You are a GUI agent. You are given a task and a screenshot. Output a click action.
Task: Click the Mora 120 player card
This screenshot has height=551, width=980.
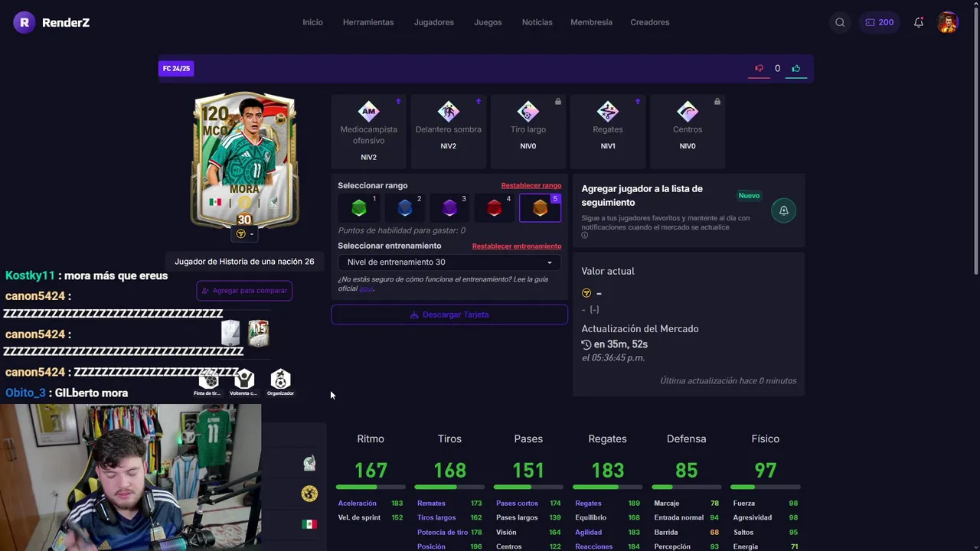[244, 161]
